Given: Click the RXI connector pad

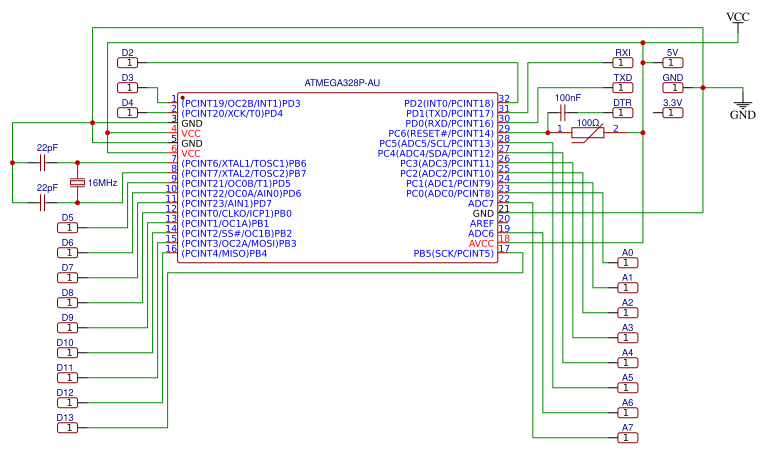Looking at the screenshot, I should (x=623, y=63).
